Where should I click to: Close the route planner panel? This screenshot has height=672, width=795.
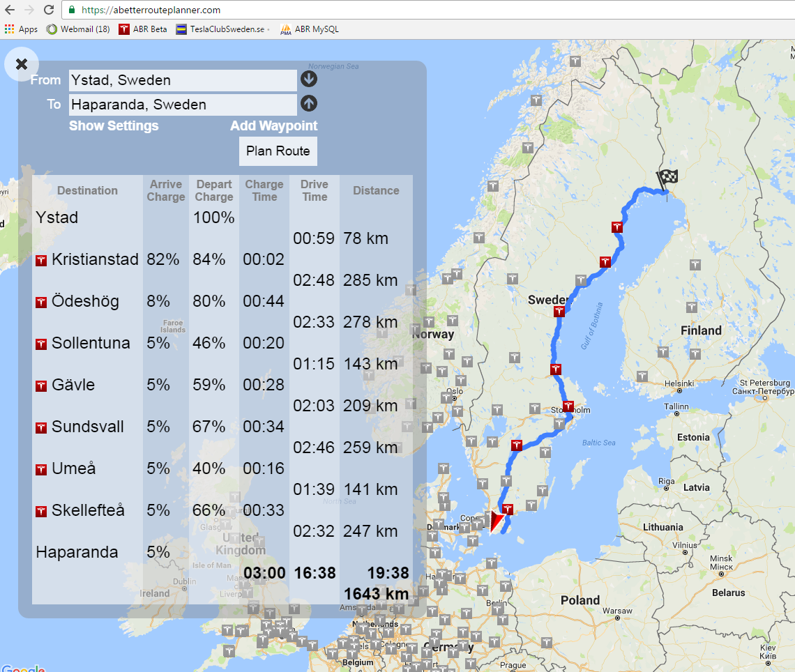tap(22, 64)
